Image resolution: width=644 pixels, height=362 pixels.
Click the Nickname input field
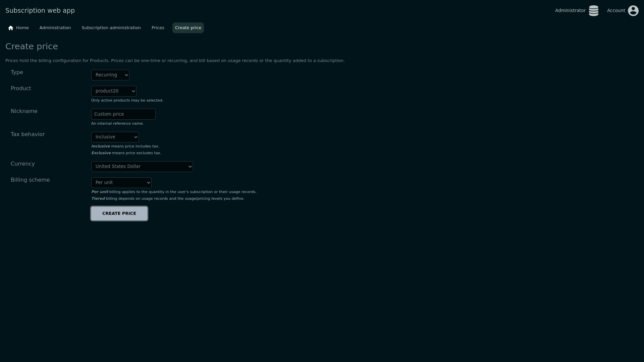click(123, 114)
